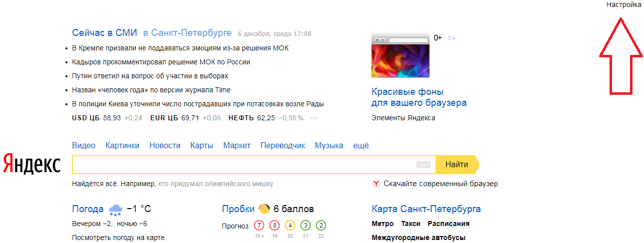Click traffic forecast circle 3
Viewport: 644px width, 243px height.
click(x=306, y=226)
